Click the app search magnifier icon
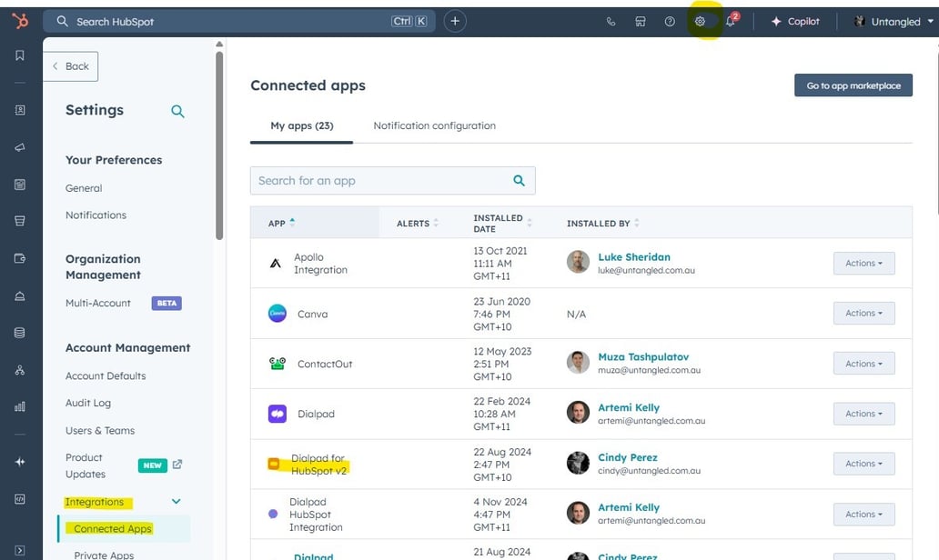The image size is (939, 560). pos(520,181)
